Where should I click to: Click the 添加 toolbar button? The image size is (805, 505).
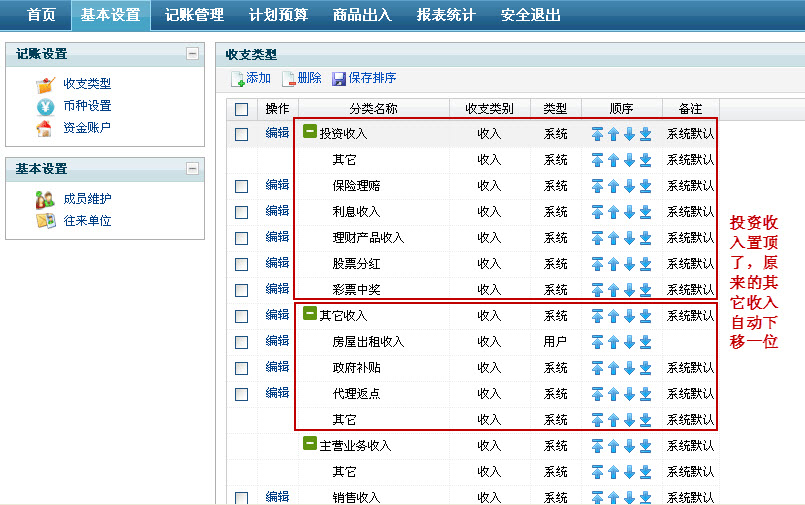(x=251, y=79)
